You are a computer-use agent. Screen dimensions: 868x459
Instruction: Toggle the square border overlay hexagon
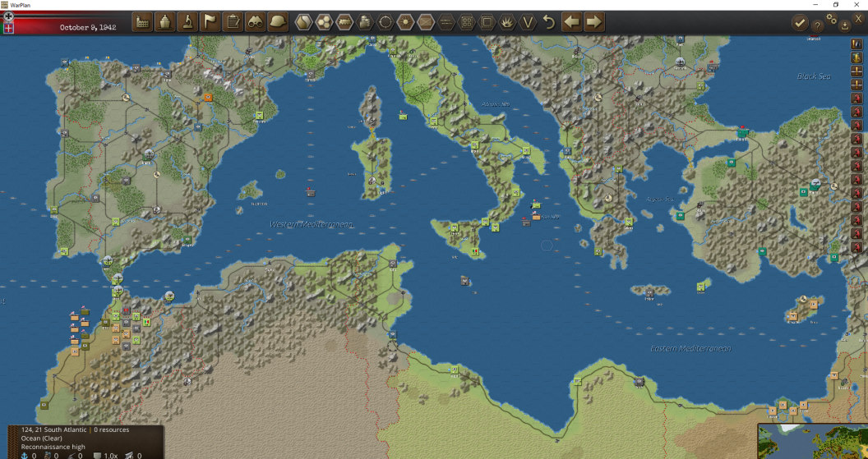[x=487, y=22]
